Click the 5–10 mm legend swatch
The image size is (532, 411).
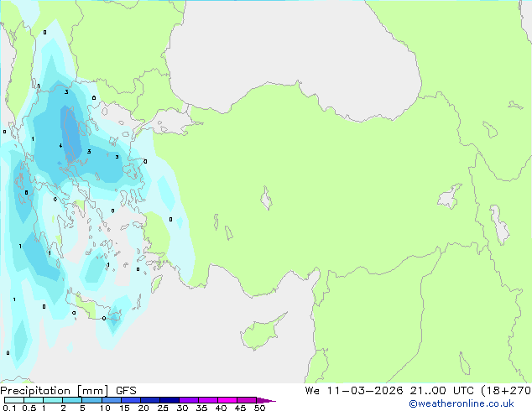click(91, 400)
